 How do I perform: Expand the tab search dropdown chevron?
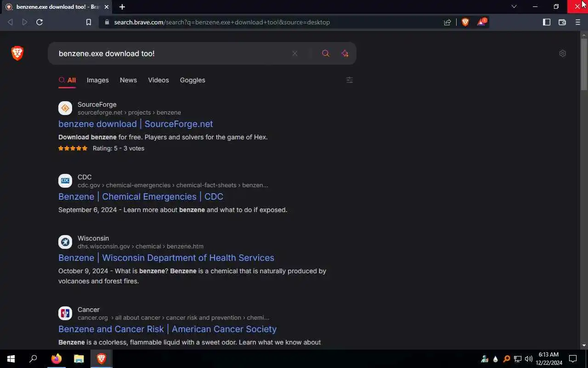tap(514, 6)
